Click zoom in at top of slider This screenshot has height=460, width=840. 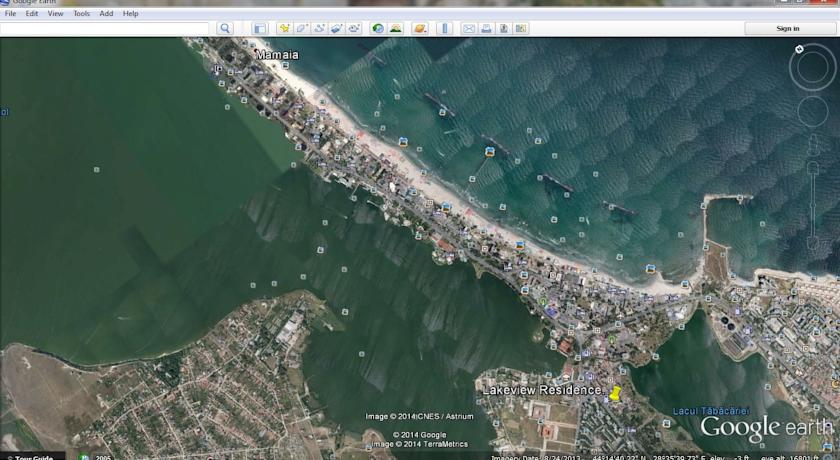click(813, 169)
